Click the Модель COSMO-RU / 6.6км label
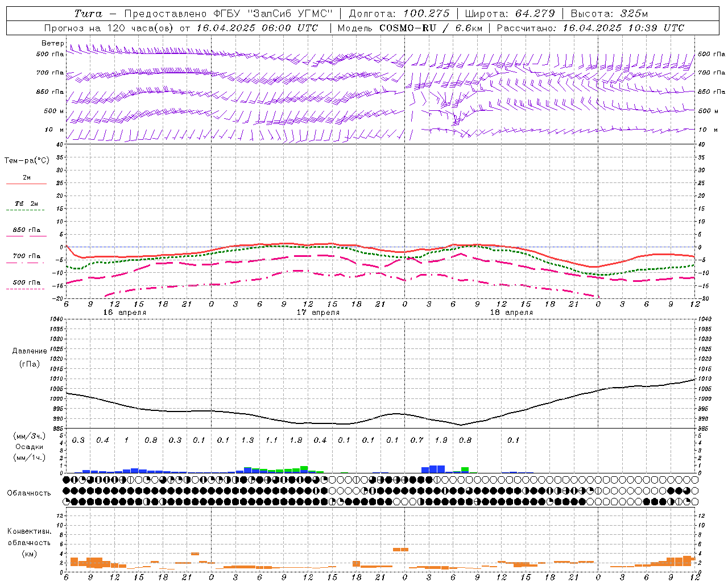728x582 pixels. click(x=409, y=28)
